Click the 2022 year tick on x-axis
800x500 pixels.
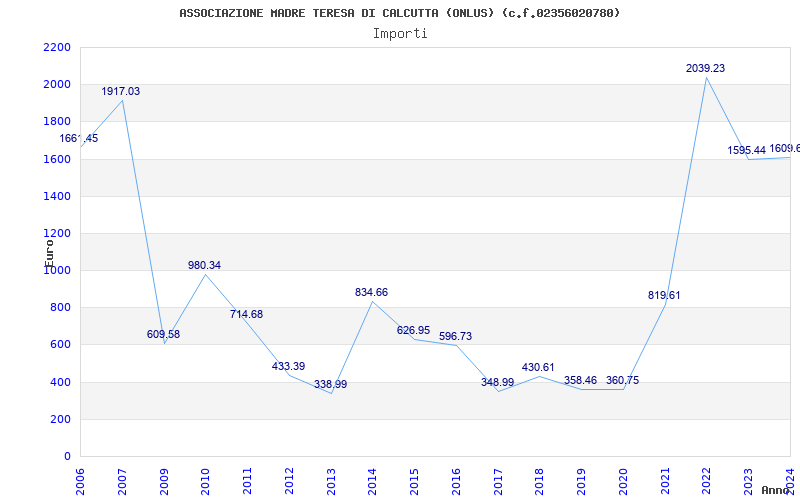[706, 479]
